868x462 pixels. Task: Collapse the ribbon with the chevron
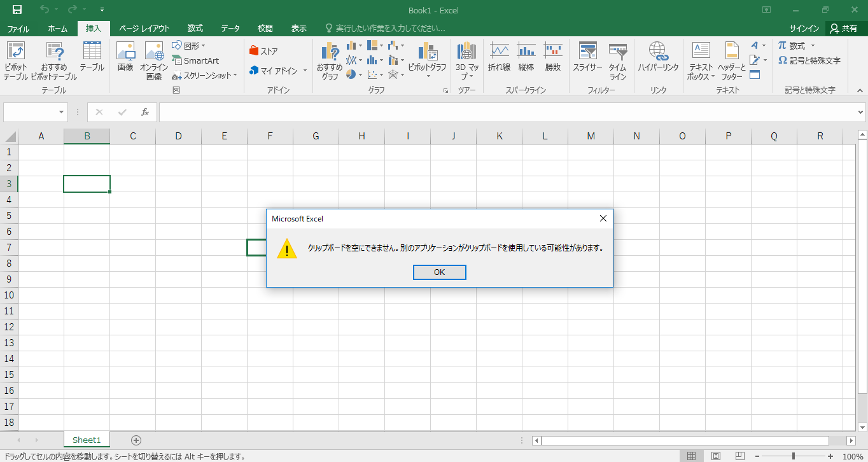(860, 91)
